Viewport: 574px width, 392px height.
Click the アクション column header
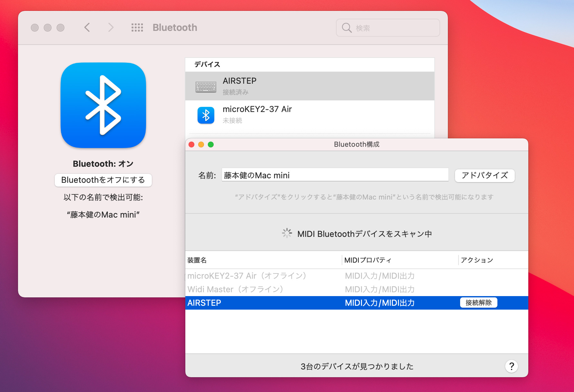pos(493,260)
